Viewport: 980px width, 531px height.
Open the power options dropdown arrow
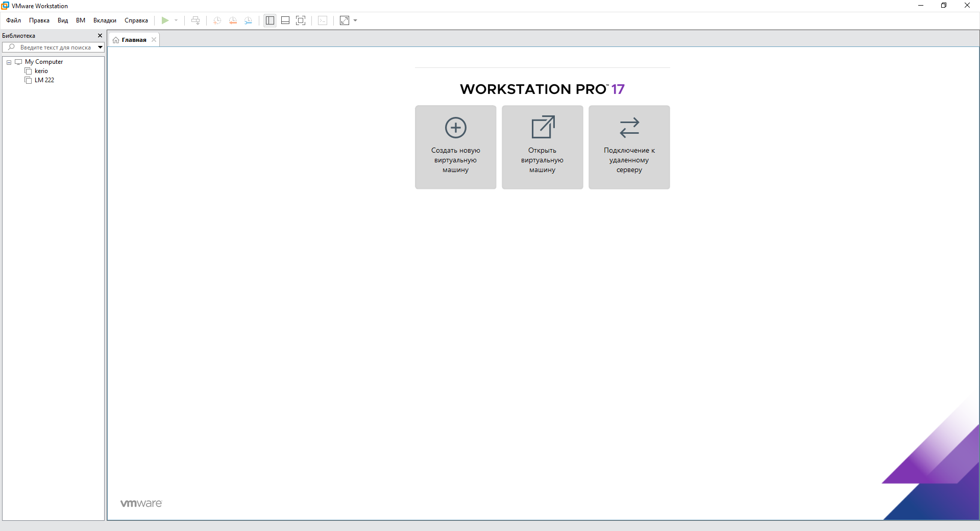click(176, 20)
